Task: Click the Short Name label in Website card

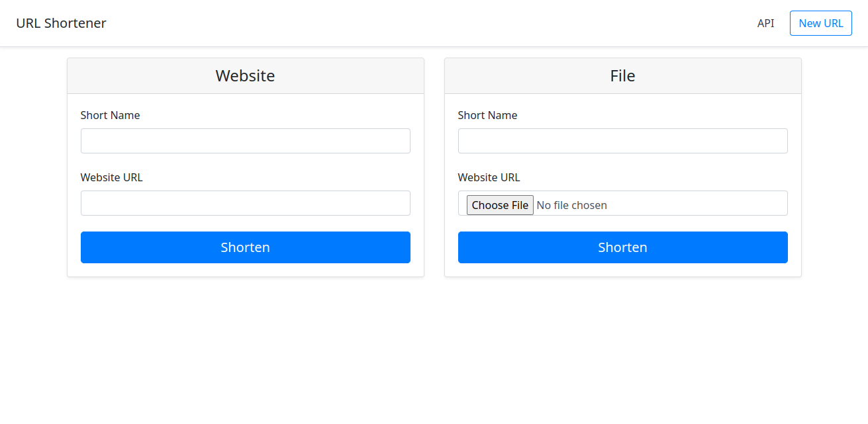Action: 111,115
